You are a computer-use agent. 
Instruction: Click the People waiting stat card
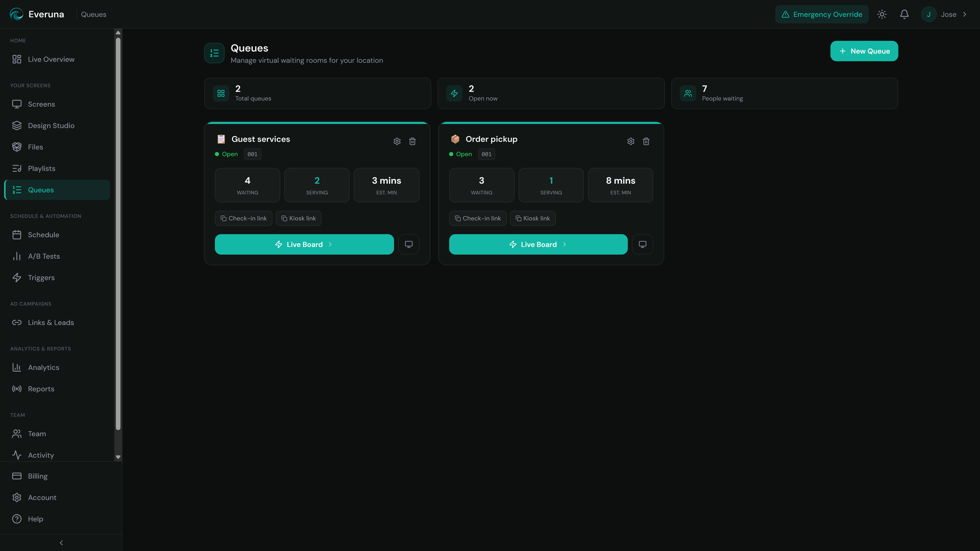coord(784,93)
